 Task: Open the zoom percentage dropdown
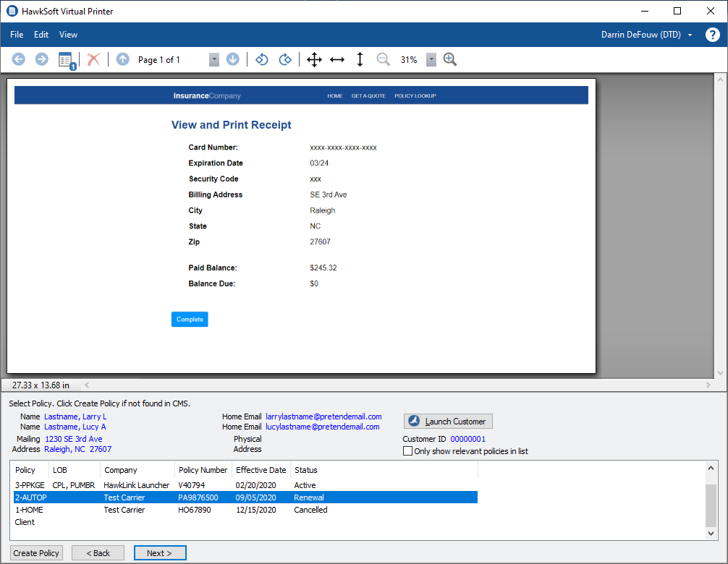[x=431, y=59]
